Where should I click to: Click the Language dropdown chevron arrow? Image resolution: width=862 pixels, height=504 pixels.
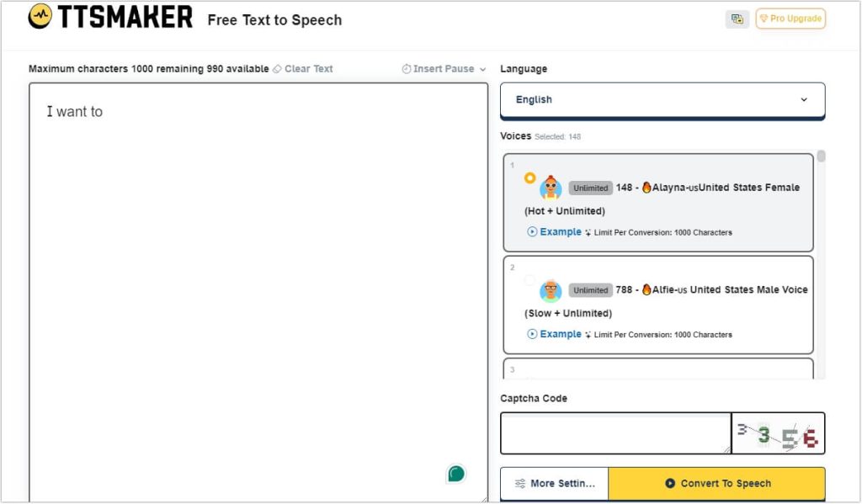point(803,100)
